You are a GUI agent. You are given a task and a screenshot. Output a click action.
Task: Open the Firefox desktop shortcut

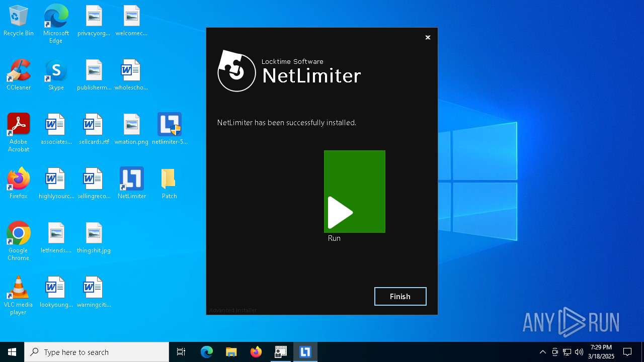(19, 184)
